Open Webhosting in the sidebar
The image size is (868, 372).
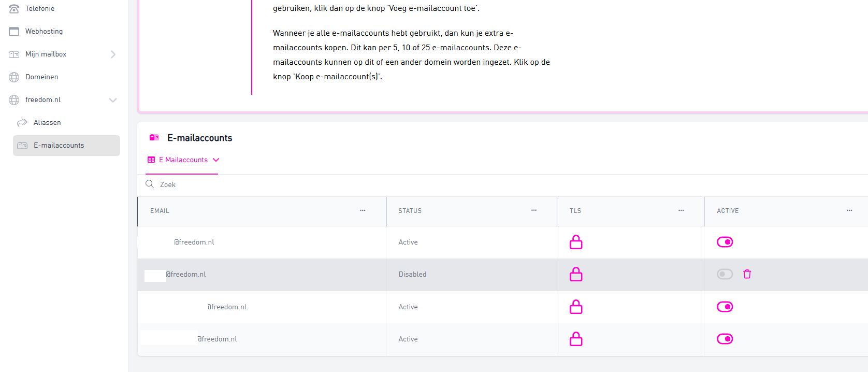(x=44, y=32)
